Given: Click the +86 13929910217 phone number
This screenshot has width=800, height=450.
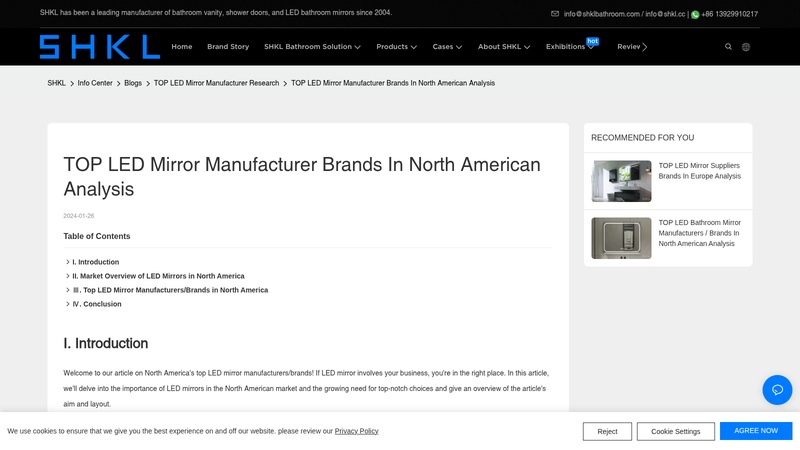Looking at the screenshot, I should click(x=730, y=14).
